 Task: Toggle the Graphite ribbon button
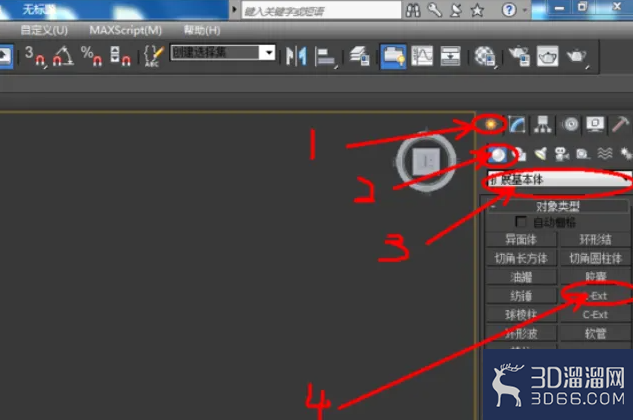point(393,56)
